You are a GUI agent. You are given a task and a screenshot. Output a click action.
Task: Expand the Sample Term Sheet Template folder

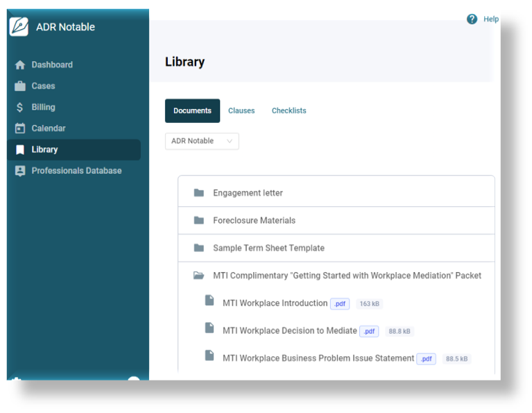click(268, 248)
